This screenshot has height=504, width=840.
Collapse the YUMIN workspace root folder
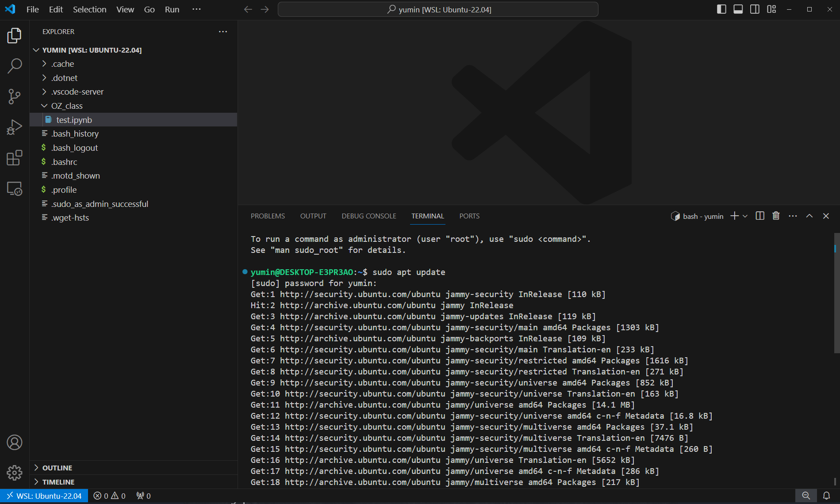tap(134, 50)
